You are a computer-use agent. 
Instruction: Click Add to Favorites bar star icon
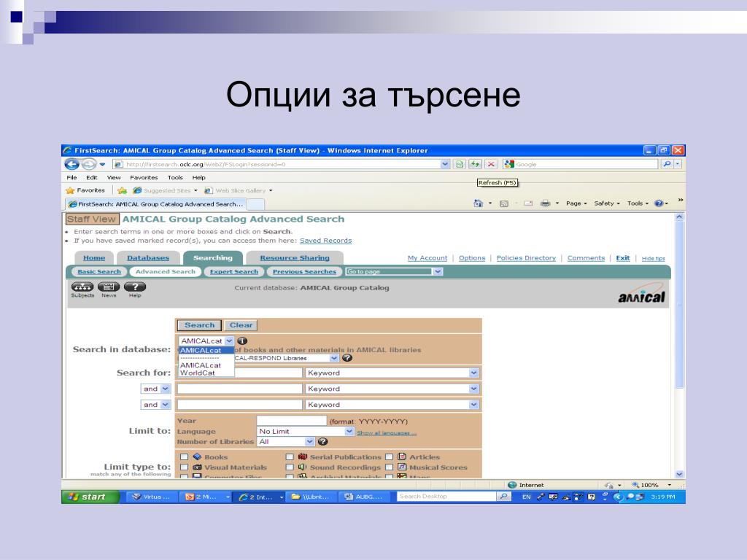click(x=122, y=190)
